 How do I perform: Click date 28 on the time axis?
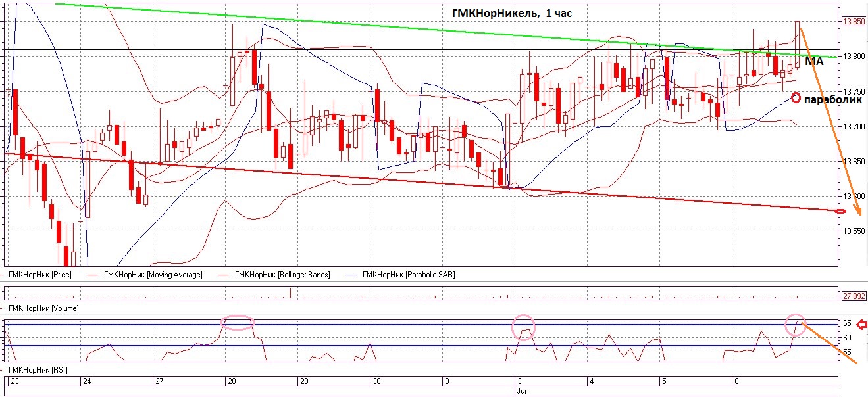(x=231, y=381)
